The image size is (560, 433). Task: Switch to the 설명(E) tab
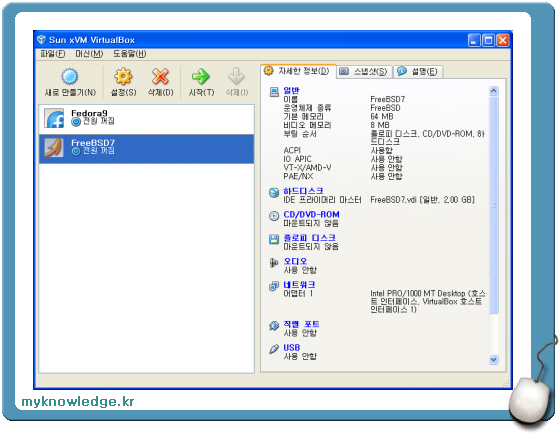coord(418,72)
